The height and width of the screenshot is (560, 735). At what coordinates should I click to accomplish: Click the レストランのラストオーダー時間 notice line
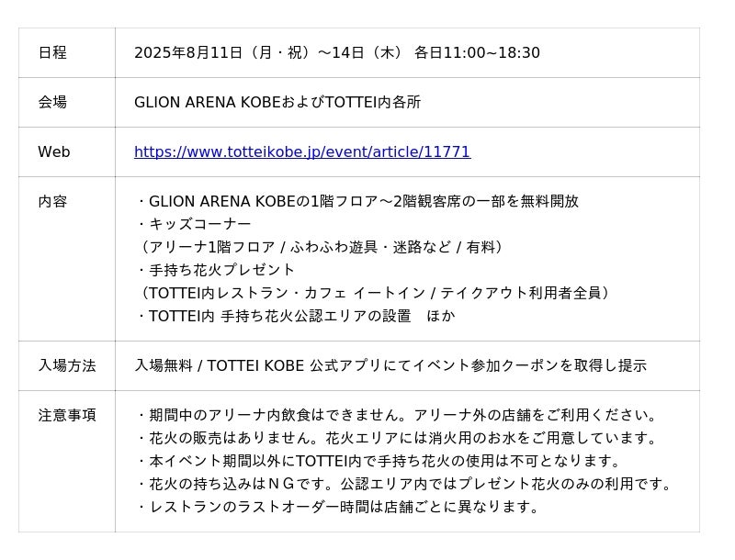click(336, 507)
